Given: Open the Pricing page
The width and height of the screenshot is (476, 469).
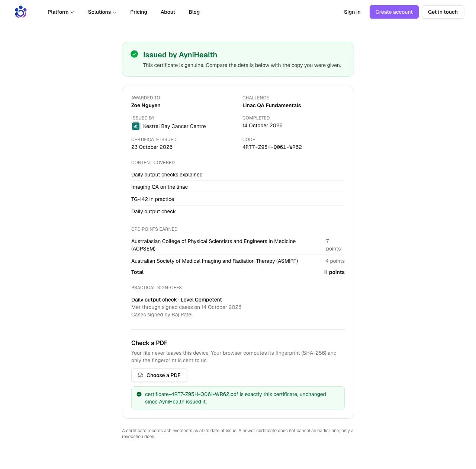Looking at the screenshot, I should point(139,12).
